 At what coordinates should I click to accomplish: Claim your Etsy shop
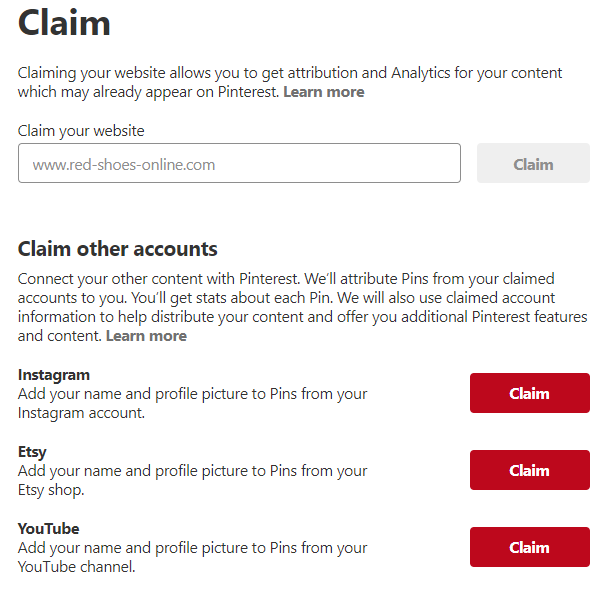529,470
